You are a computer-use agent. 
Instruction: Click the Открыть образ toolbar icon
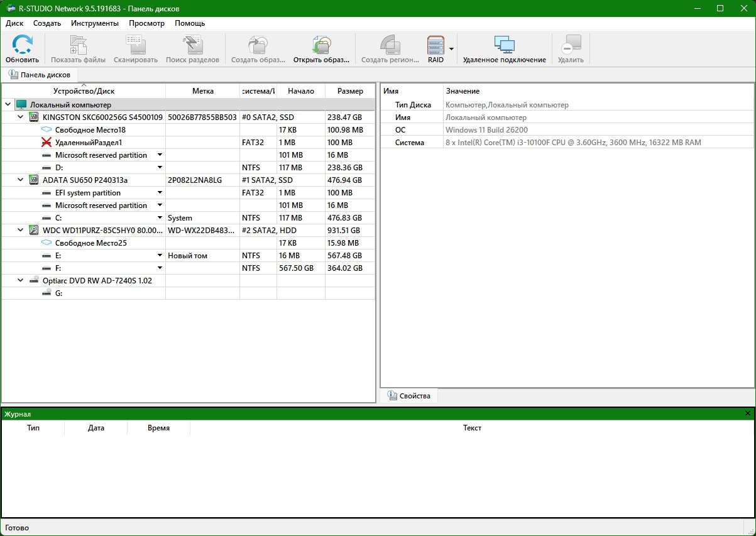point(321,45)
